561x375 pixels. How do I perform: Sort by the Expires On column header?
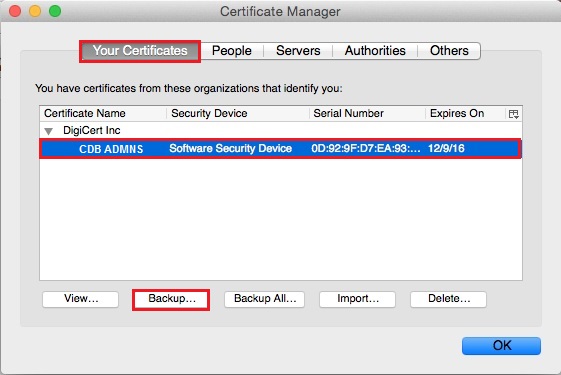[x=465, y=113]
